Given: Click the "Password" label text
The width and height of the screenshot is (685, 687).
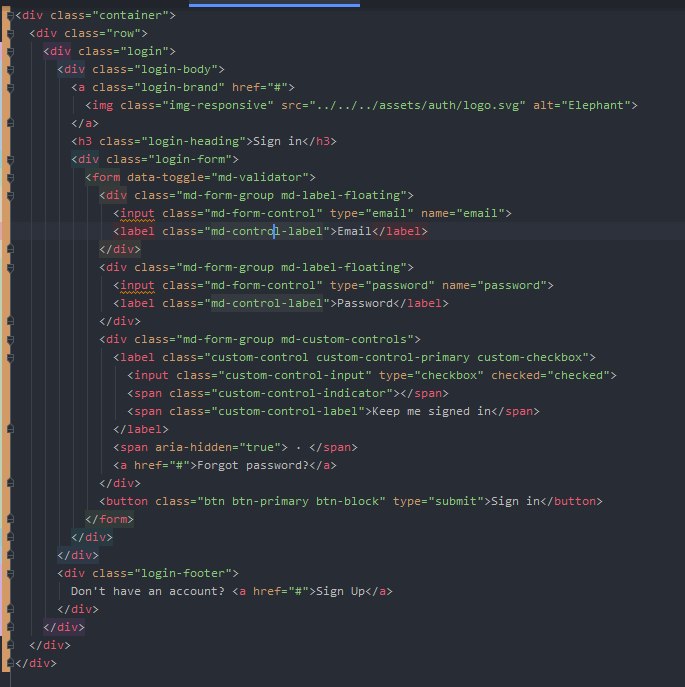Looking at the screenshot, I should (365, 303).
